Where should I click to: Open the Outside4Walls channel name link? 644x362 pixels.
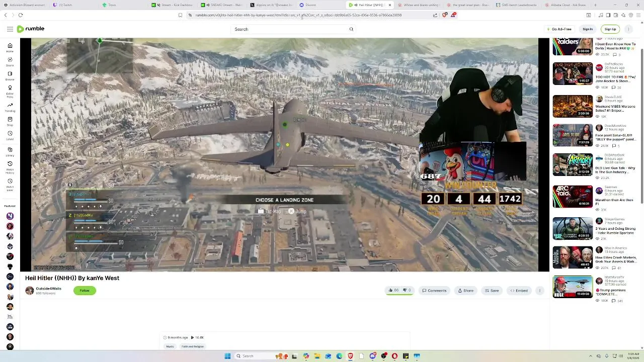click(x=48, y=289)
